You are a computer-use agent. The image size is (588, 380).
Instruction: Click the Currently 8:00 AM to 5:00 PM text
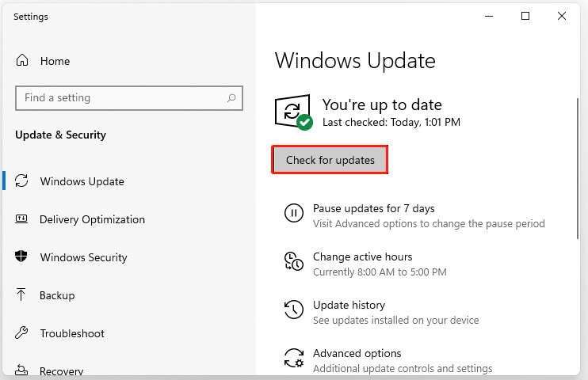coord(380,272)
